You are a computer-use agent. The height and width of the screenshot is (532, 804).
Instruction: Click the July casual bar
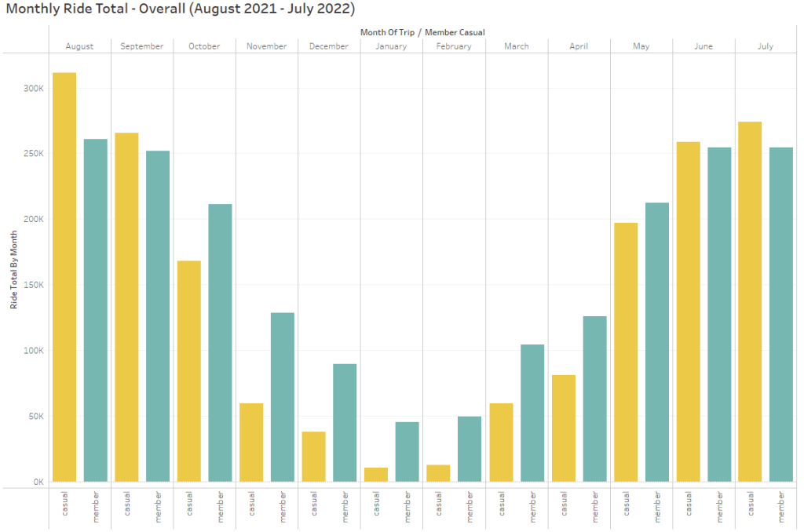click(x=750, y=301)
